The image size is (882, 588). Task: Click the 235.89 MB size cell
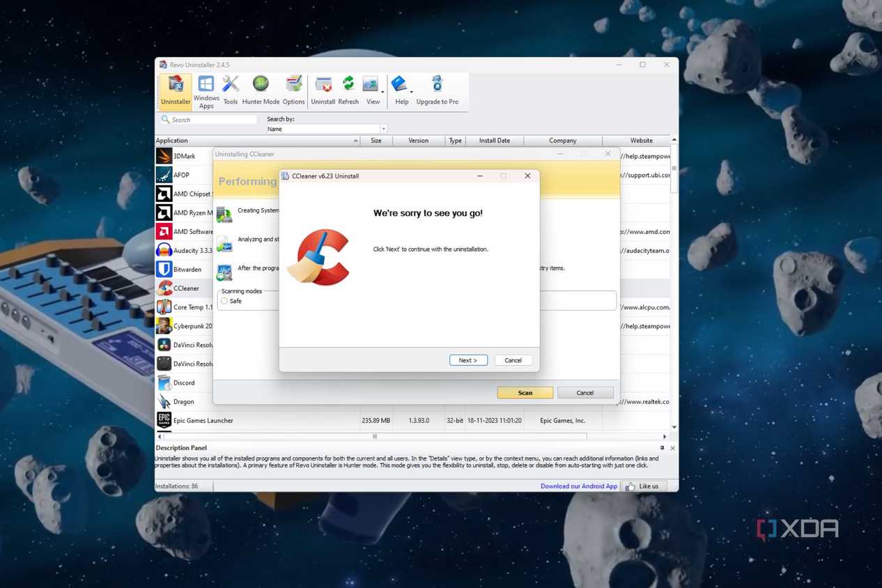tap(376, 421)
